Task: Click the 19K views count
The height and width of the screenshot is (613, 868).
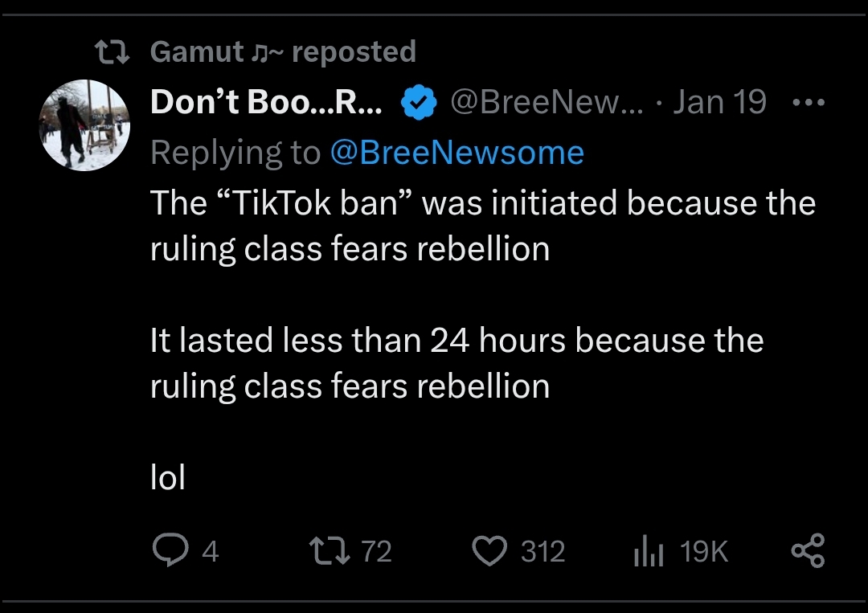Action: [703, 552]
